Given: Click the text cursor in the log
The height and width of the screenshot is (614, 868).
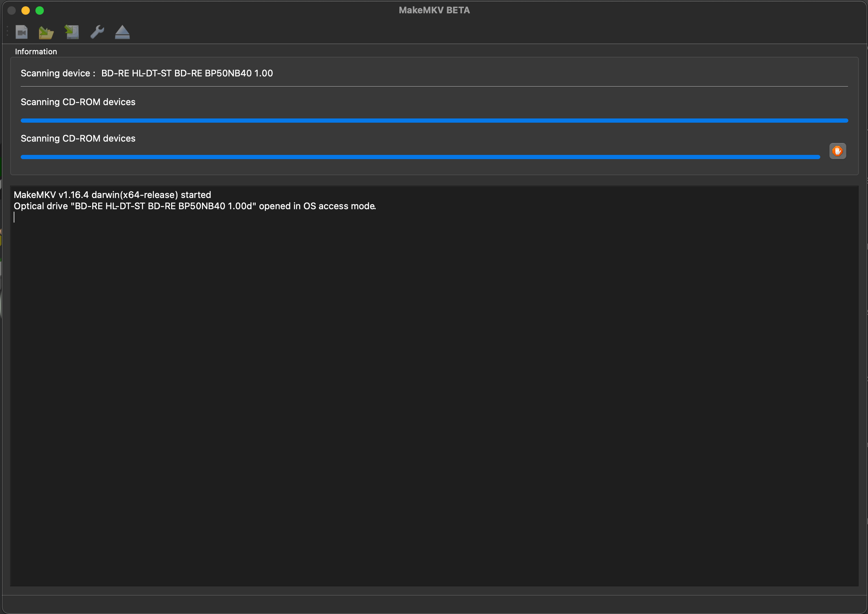Looking at the screenshot, I should [x=15, y=217].
